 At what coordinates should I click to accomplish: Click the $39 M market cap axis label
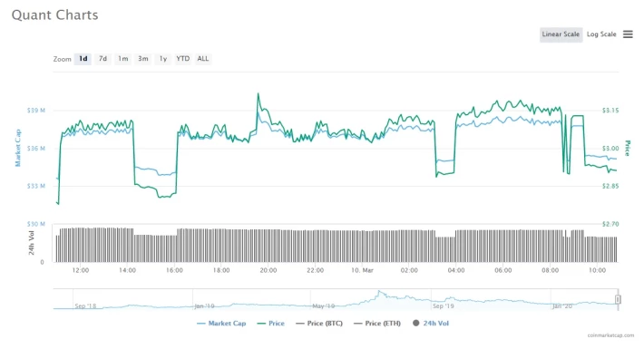[x=36, y=111]
